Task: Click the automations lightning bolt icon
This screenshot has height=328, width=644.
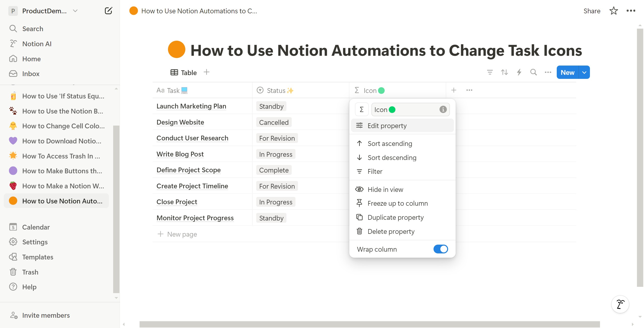Action: [x=519, y=72]
